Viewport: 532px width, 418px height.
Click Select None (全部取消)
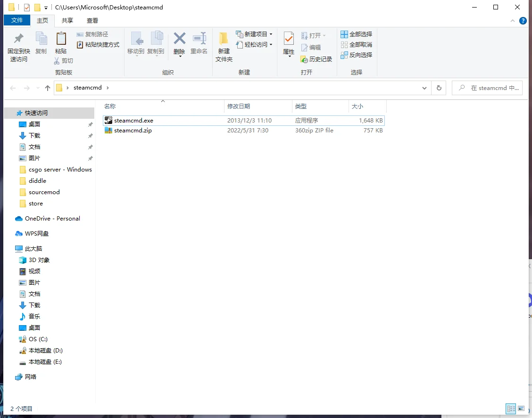[x=356, y=45]
